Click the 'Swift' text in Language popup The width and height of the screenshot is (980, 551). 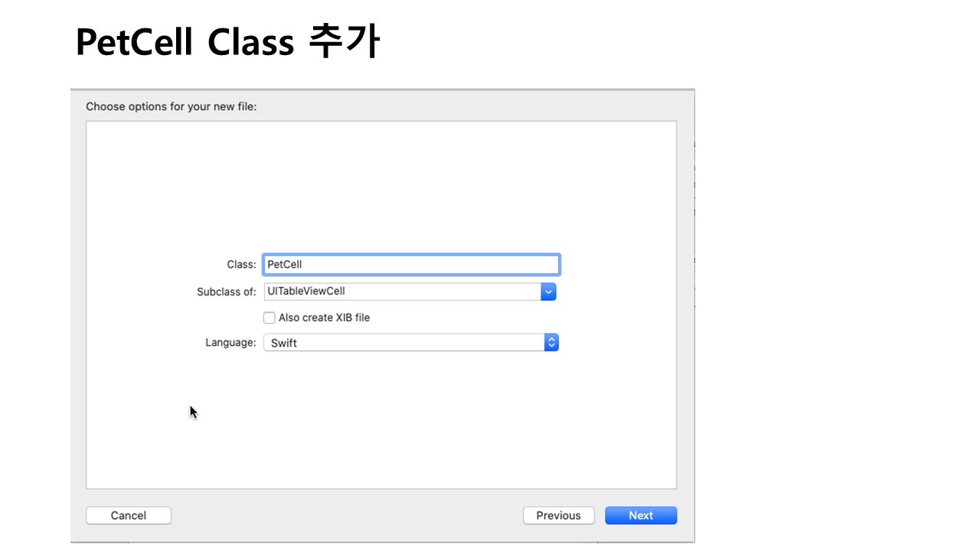[x=284, y=343]
